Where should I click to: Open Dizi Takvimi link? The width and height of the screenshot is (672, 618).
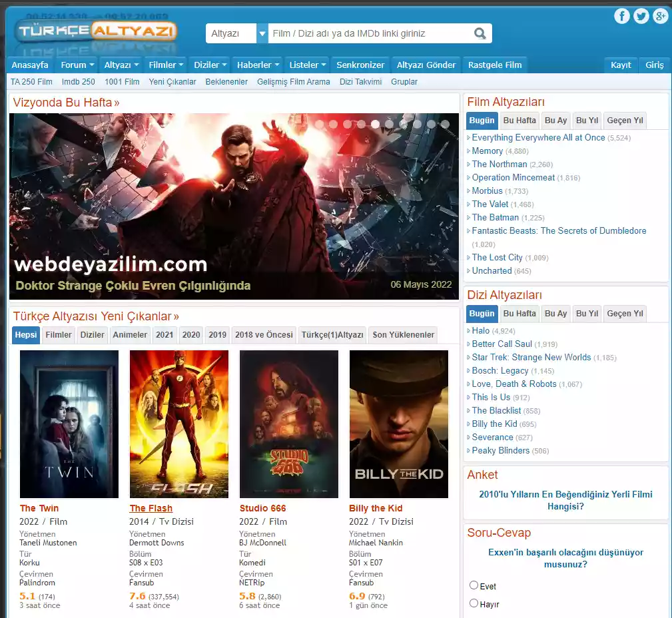point(360,82)
